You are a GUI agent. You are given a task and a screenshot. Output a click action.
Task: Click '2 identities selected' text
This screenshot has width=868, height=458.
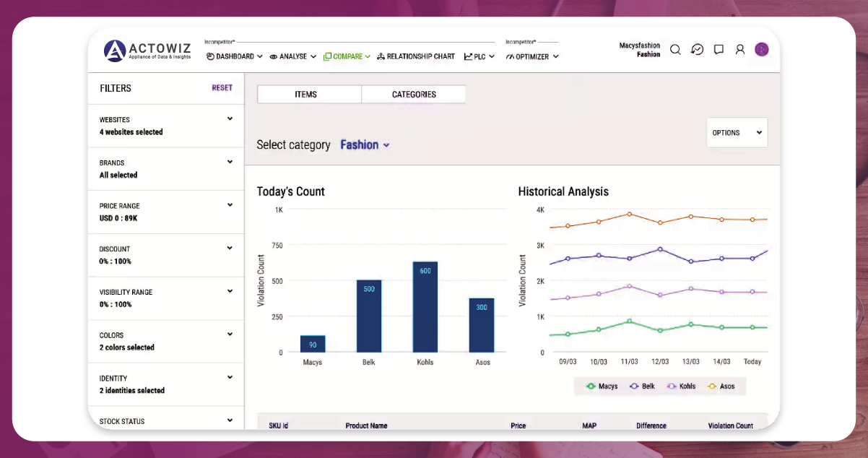[x=132, y=391]
